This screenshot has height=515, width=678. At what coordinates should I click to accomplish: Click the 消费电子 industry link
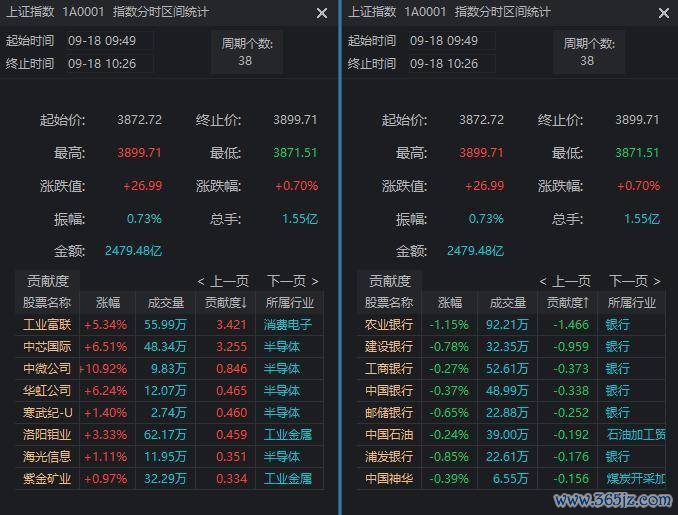click(x=287, y=324)
